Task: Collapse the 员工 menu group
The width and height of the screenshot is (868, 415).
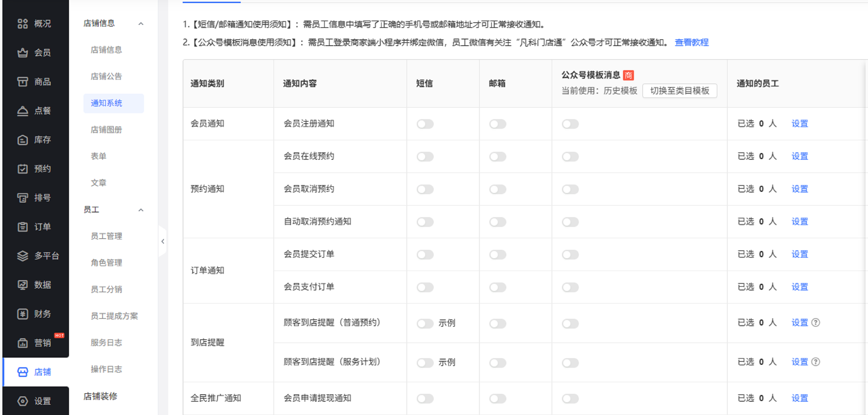Action: click(141, 210)
